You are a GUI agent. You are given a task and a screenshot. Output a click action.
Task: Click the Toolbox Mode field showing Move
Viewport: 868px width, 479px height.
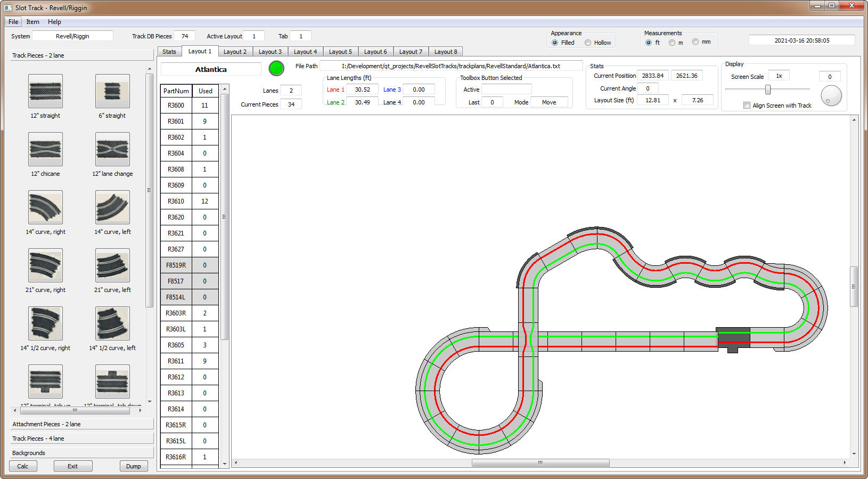pos(549,102)
